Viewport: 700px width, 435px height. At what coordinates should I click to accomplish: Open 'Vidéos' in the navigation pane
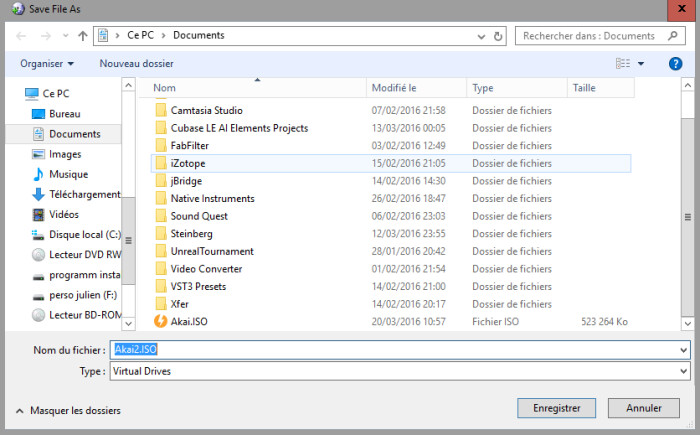coord(64,214)
